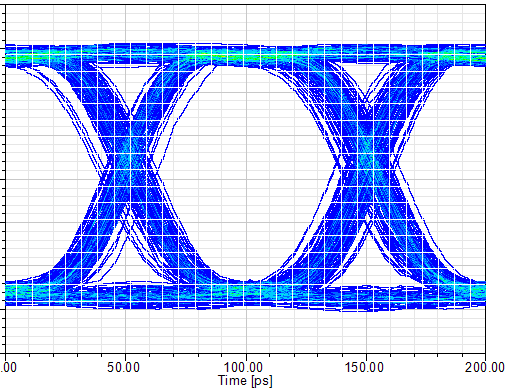Click the tick mark above the 150.00 label
The image size is (515, 389).
366,356
